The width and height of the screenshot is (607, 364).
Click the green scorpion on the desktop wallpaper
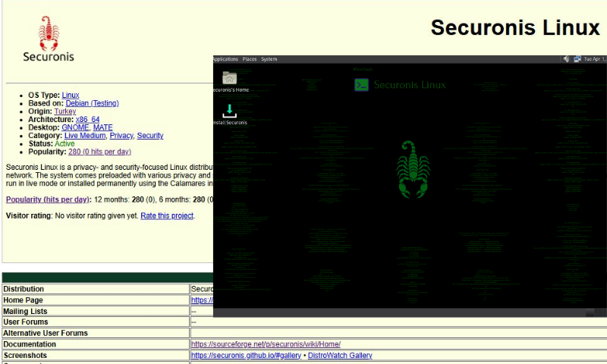pyautogui.click(x=414, y=168)
